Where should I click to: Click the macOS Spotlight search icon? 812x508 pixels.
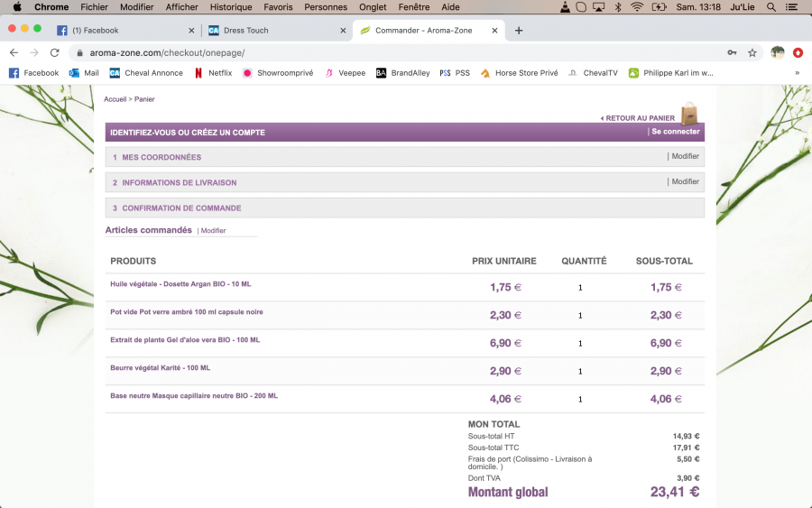(771, 7)
